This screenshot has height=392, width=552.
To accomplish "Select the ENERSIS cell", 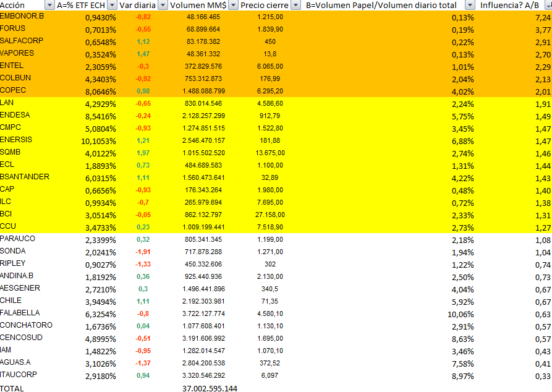I will [16, 140].
